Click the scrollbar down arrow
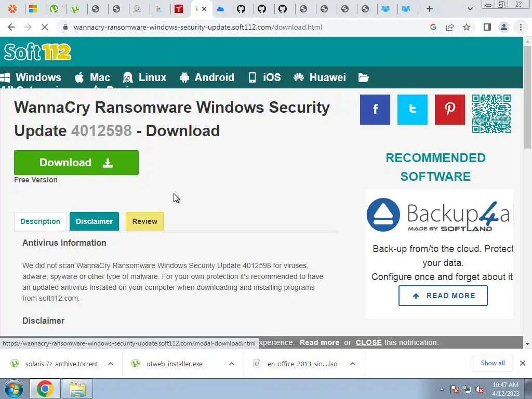 tap(527, 344)
